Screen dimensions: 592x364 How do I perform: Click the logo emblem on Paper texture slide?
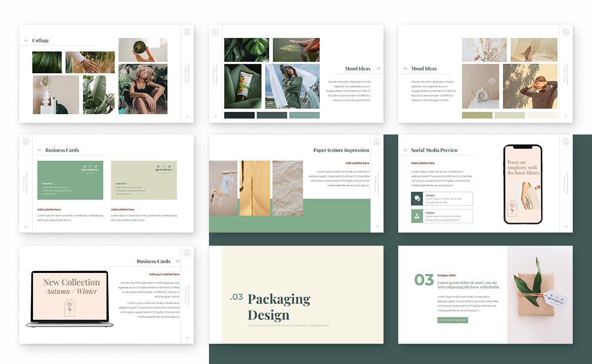[376, 142]
